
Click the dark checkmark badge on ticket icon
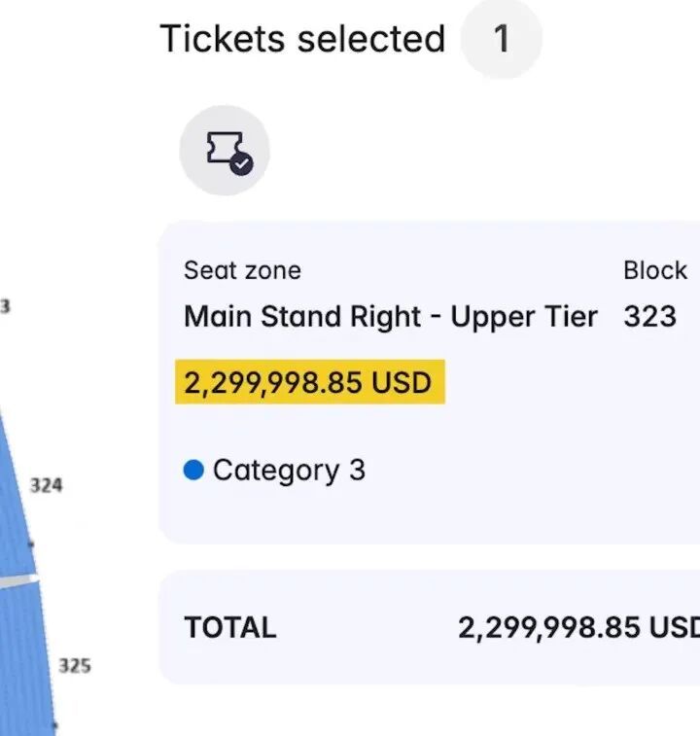(x=242, y=163)
